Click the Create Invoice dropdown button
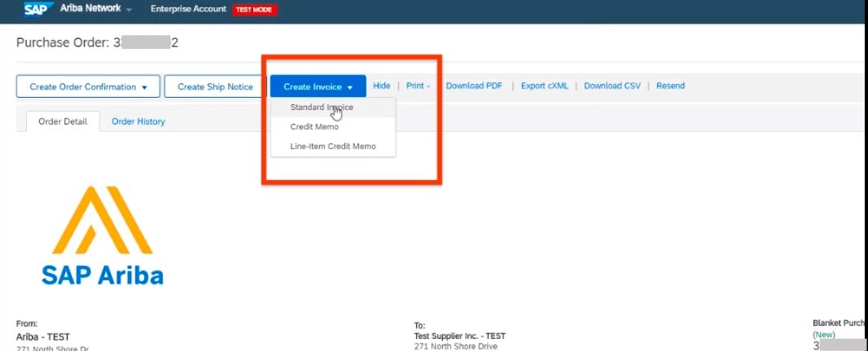868x351 pixels. [x=318, y=86]
